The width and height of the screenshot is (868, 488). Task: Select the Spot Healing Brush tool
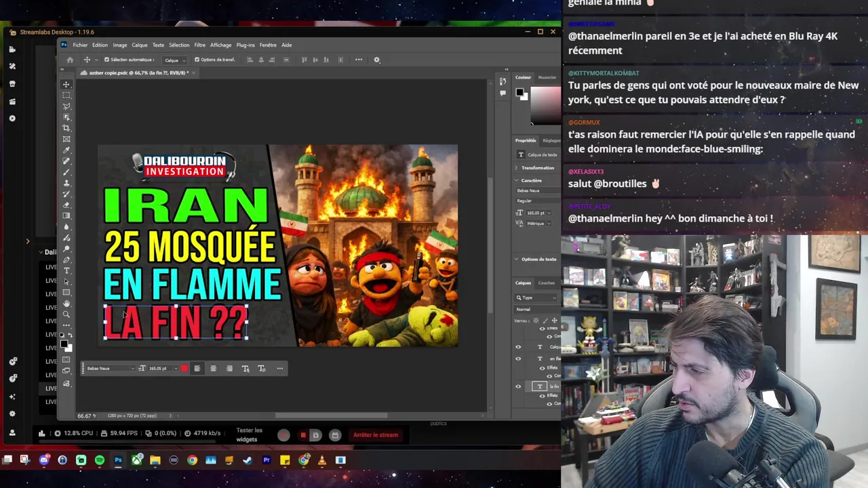(x=66, y=161)
